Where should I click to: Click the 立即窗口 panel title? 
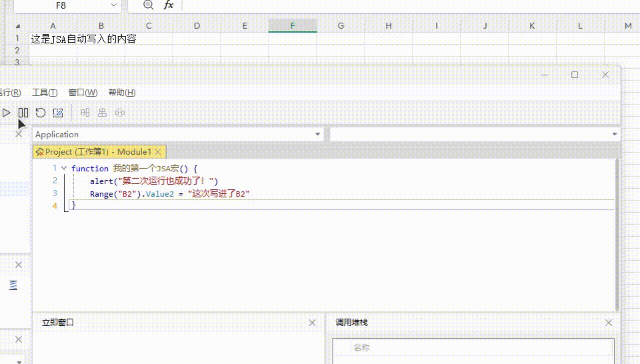coord(58,323)
